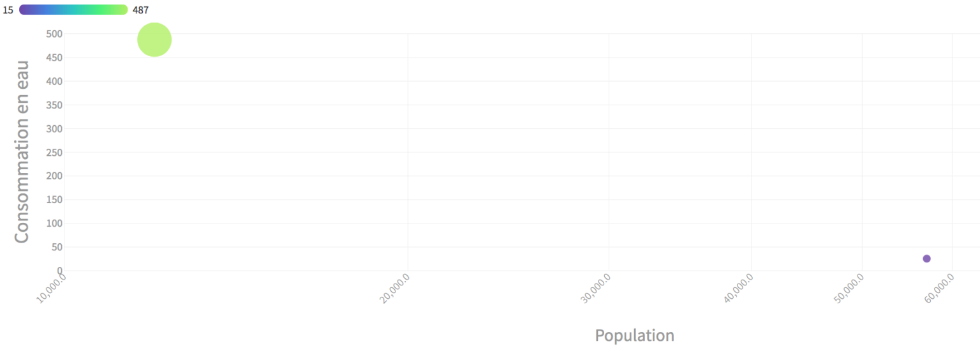Click the 300 y-axis tick label
980x362 pixels.
point(54,128)
